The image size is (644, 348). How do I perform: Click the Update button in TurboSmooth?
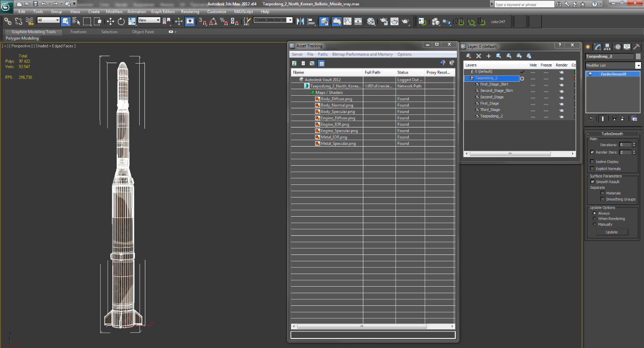click(x=611, y=232)
